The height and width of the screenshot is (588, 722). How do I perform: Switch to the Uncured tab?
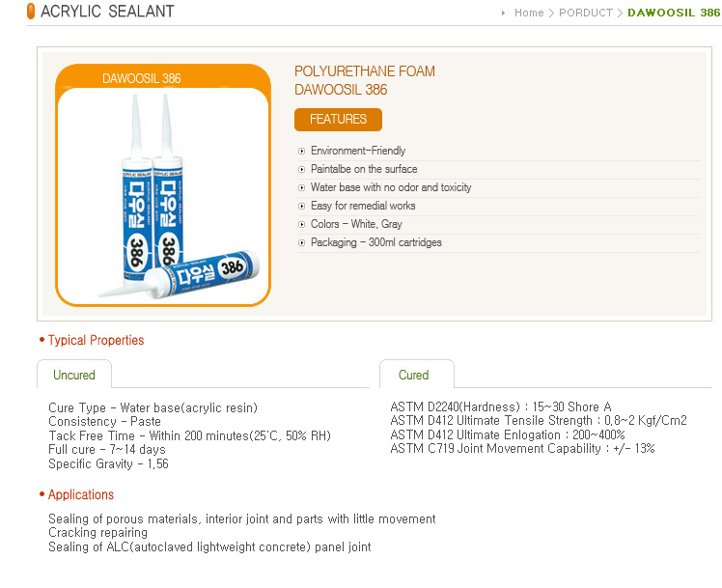[x=74, y=375]
